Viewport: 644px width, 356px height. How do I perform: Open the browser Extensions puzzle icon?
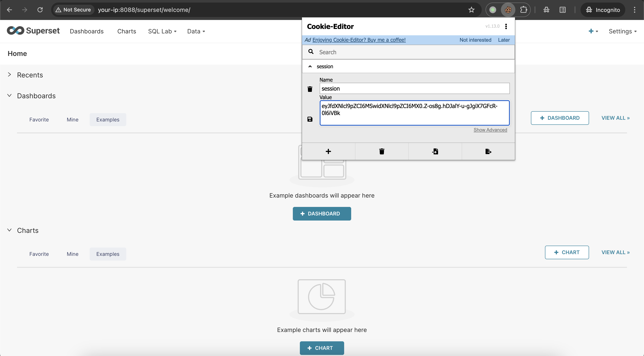[523, 10]
